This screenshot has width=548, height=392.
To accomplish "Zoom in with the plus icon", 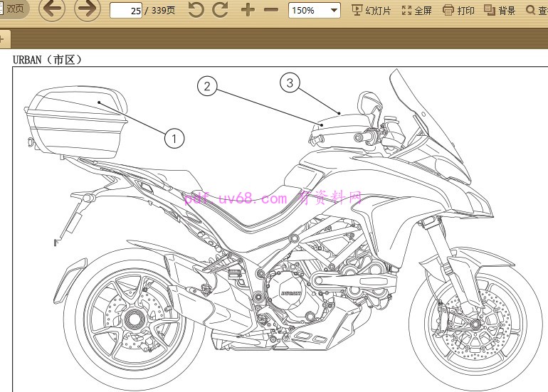I will (x=247, y=10).
